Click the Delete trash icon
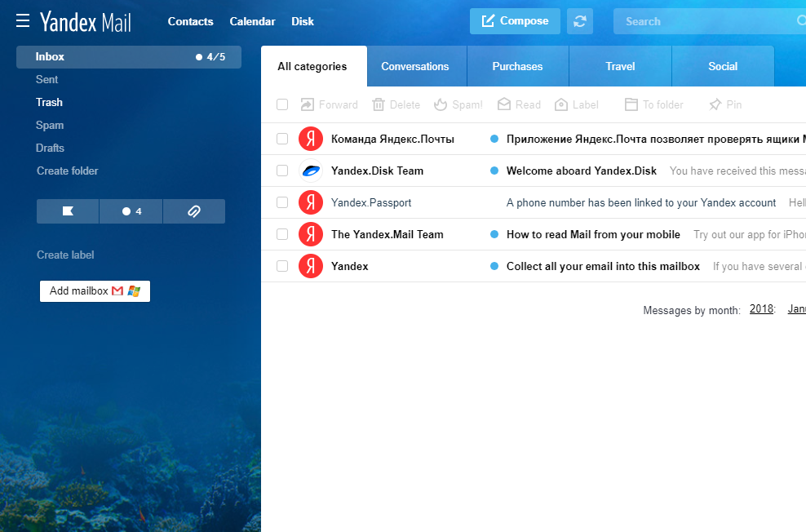806x532 pixels. 379,105
